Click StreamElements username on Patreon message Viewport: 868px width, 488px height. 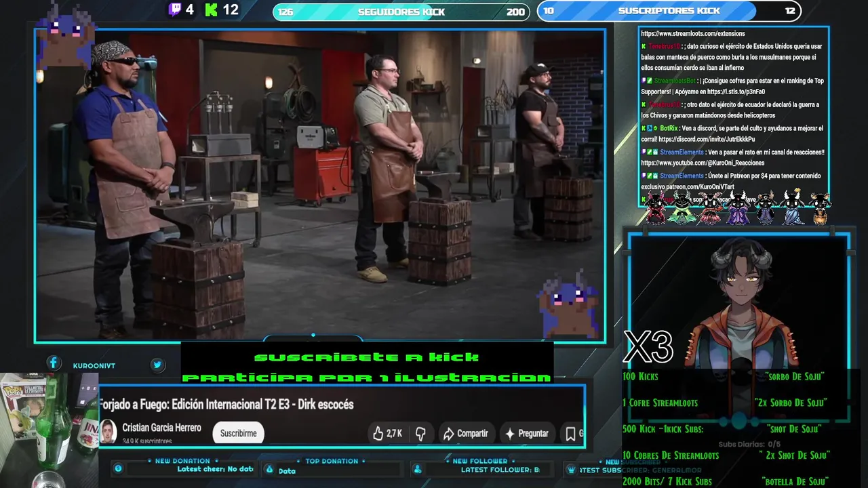click(x=682, y=176)
